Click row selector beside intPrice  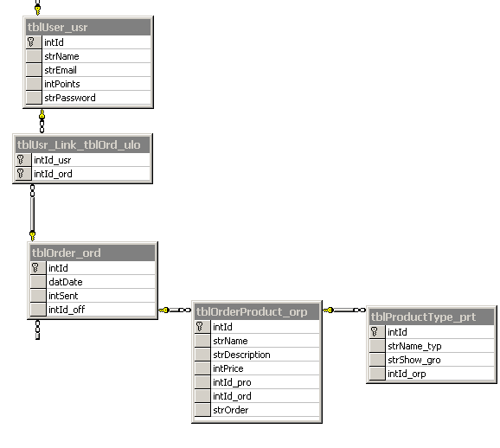[202, 368]
